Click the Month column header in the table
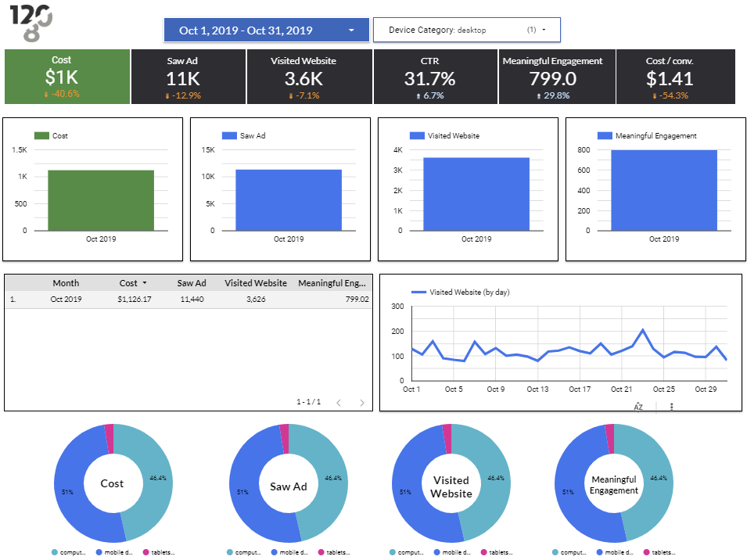The image size is (747, 560). (x=66, y=283)
